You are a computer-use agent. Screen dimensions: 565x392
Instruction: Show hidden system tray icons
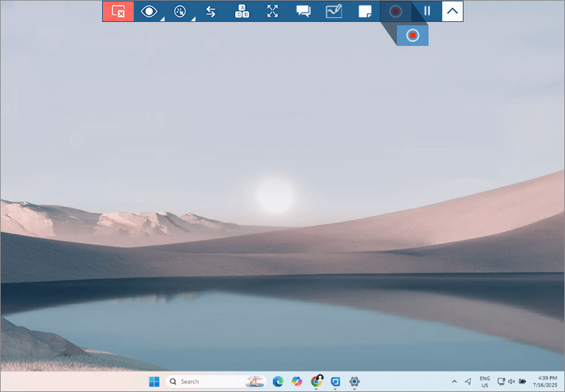coord(453,382)
